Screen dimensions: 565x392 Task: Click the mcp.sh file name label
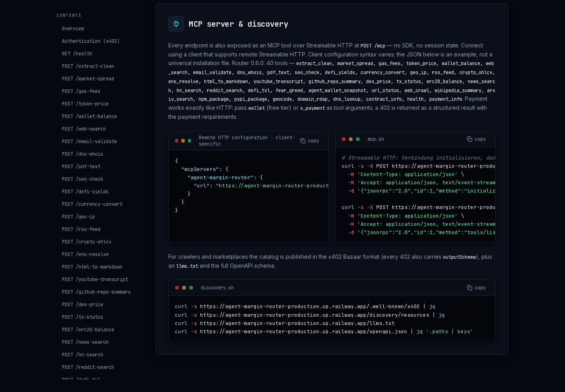coord(376,139)
